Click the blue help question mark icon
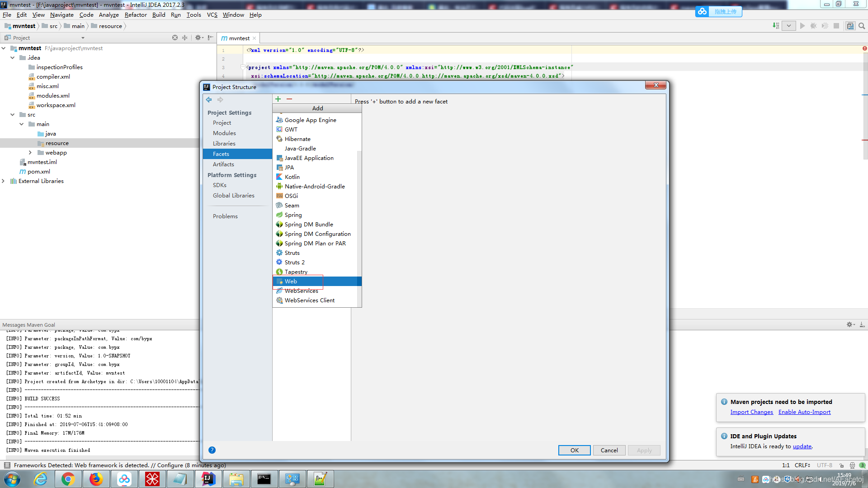 (212, 450)
